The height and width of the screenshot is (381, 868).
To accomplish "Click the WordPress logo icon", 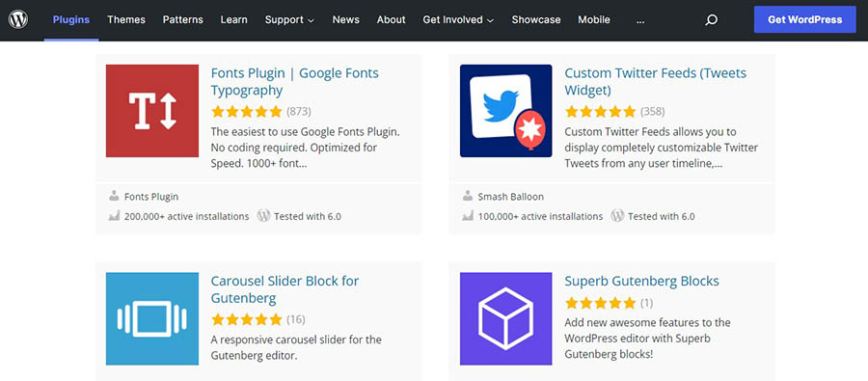I will tap(18, 19).
